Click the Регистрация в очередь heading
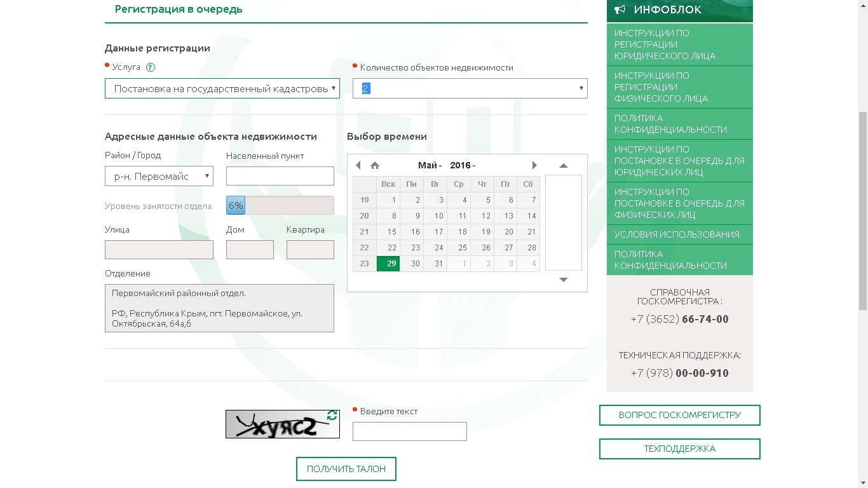Image resolution: width=868 pixels, height=488 pixels. [x=179, y=10]
